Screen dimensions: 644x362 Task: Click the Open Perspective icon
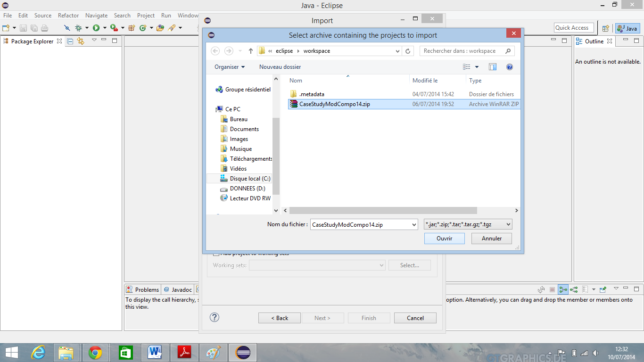pyautogui.click(x=605, y=28)
